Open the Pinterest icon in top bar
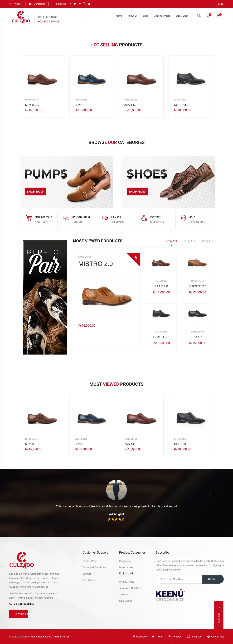Image resolution: width=233 pixels, height=644 pixels. coord(80,4)
